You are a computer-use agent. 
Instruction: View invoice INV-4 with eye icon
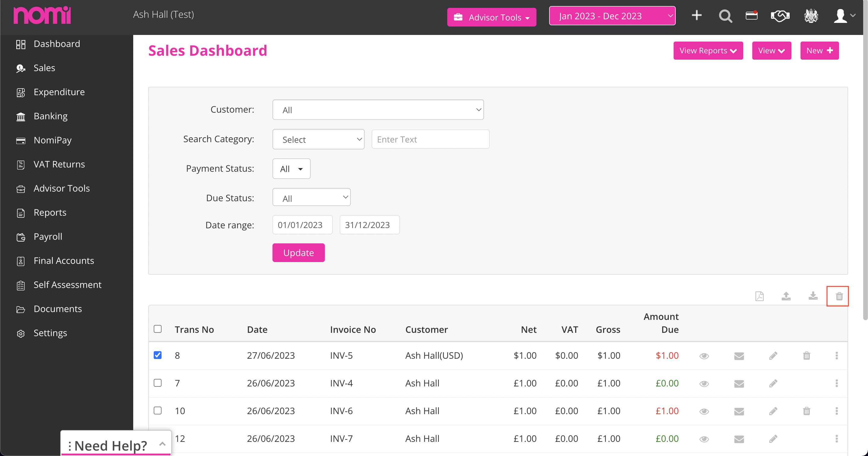(704, 384)
